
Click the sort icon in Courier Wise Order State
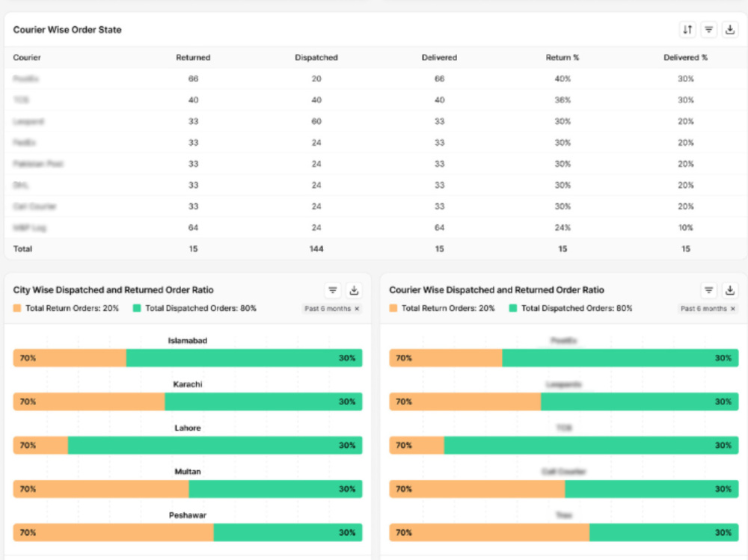[x=687, y=30]
